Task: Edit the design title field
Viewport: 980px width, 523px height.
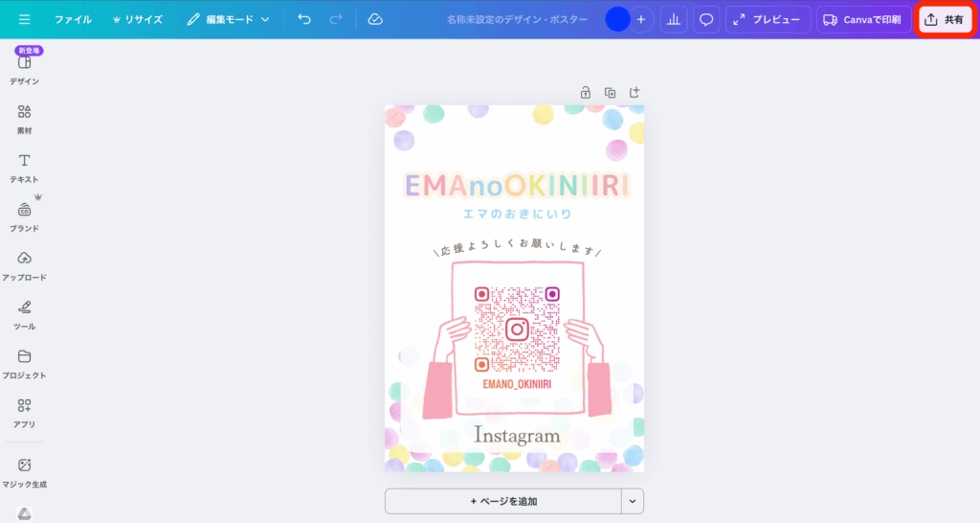Action: click(x=517, y=19)
